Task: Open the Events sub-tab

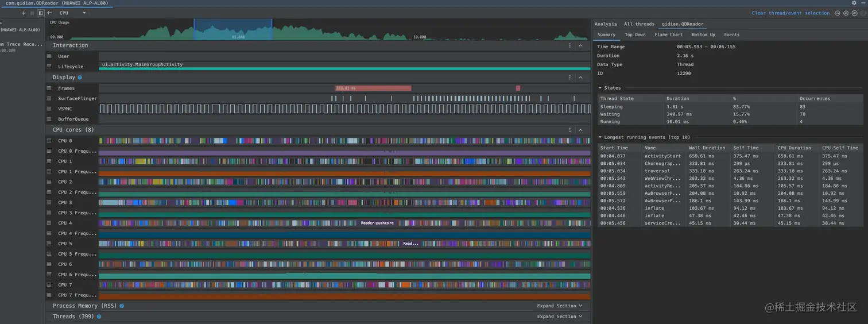Action: pos(731,34)
